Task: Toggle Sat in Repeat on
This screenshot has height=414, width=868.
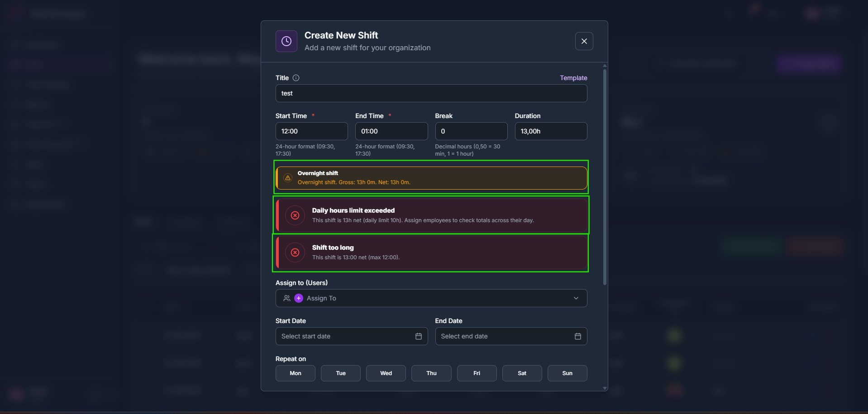Action: pos(522,373)
